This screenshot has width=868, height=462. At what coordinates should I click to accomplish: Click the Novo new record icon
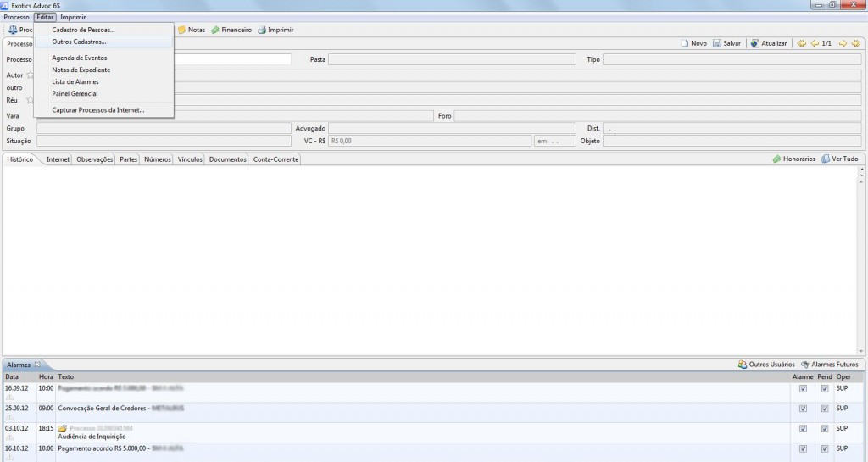pos(685,43)
